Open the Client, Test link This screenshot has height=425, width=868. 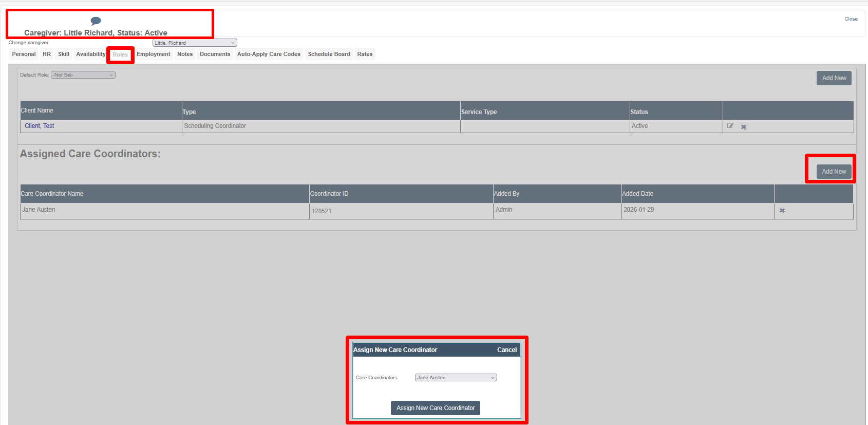point(40,126)
